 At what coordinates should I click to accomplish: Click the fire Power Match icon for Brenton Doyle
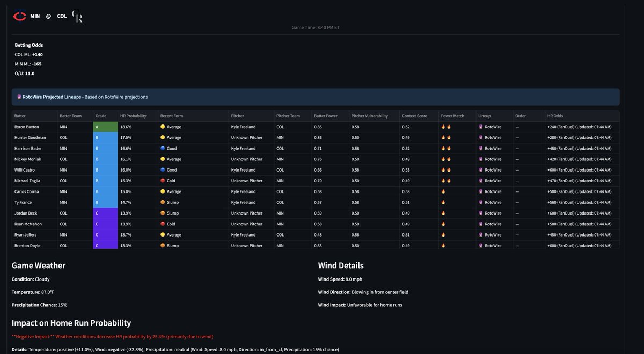[443, 245]
